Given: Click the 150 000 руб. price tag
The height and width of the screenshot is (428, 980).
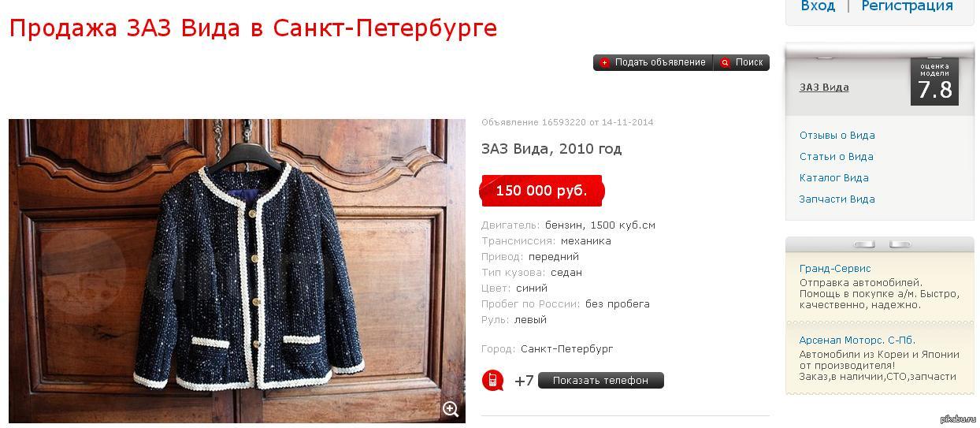Looking at the screenshot, I should tap(542, 191).
